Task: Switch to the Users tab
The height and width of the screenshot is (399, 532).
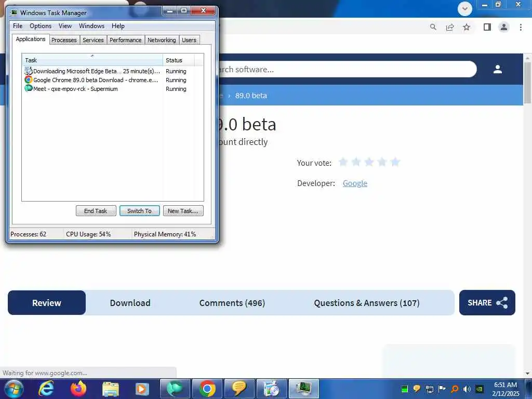Action: 189,40
